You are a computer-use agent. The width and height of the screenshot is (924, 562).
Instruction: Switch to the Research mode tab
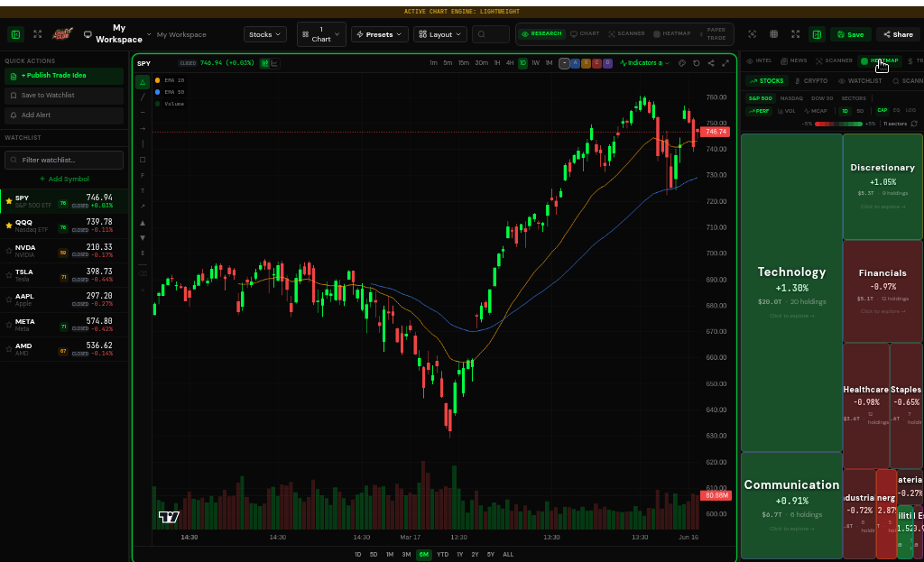coord(541,34)
